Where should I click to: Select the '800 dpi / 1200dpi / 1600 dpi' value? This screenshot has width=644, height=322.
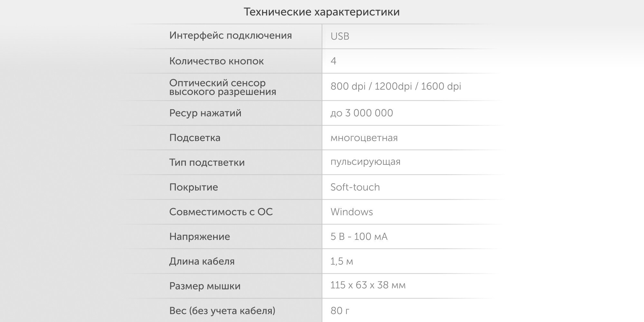(x=396, y=86)
